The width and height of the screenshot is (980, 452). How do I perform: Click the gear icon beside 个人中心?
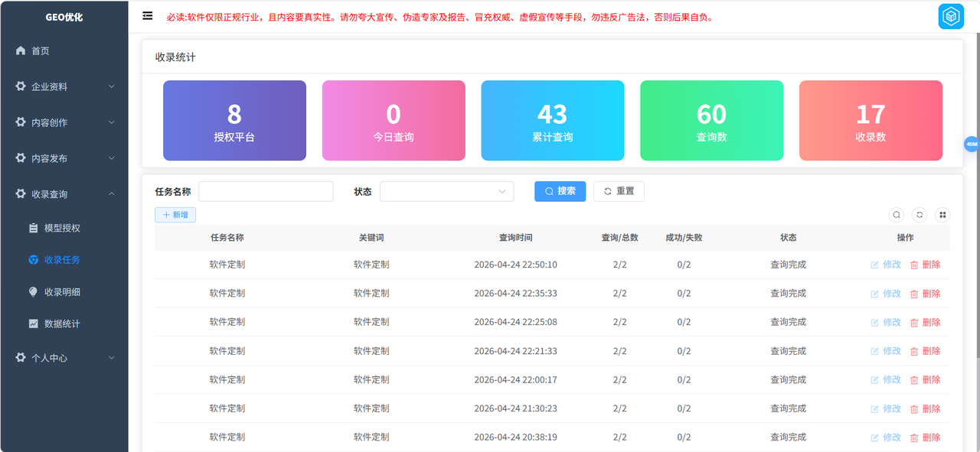(x=21, y=358)
